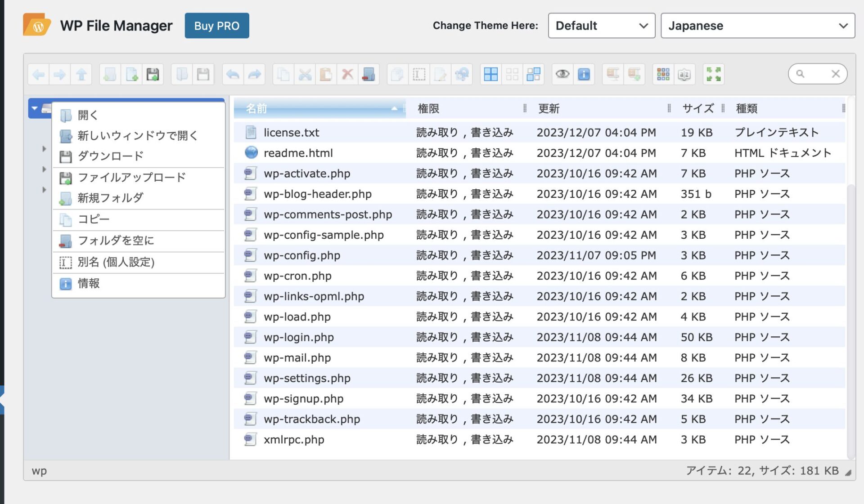Click inside the file search field
This screenshot has width=864, height=504.
click(x=817, y=74)
